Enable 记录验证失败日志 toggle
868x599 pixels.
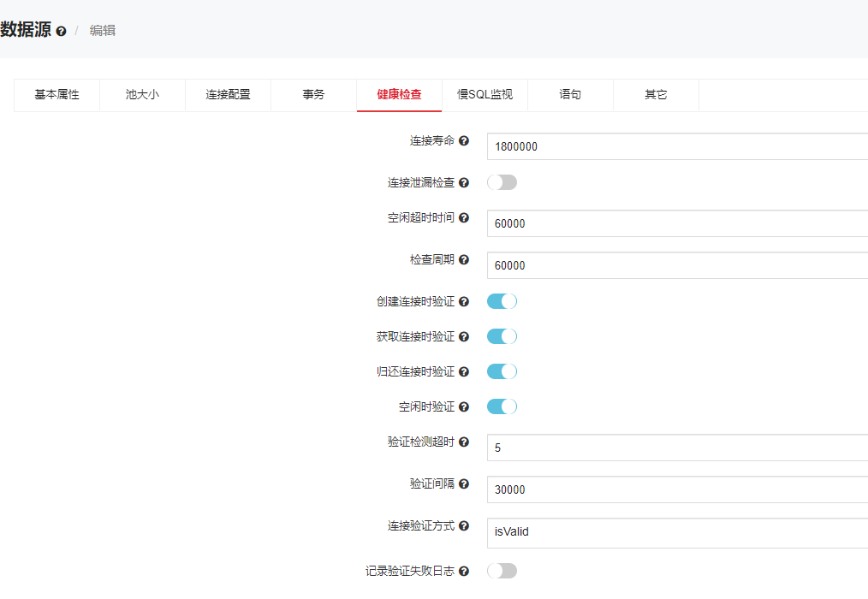[502, 571]
